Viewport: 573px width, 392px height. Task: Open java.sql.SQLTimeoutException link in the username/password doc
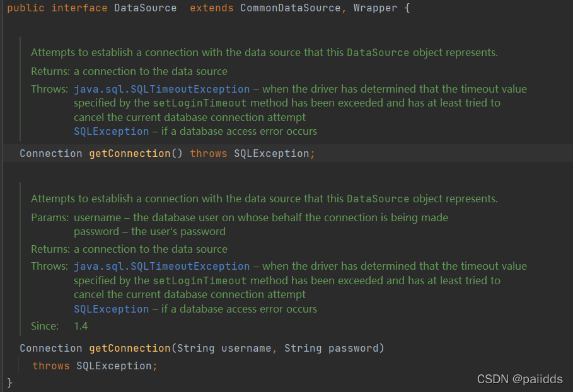pos(162,267)
